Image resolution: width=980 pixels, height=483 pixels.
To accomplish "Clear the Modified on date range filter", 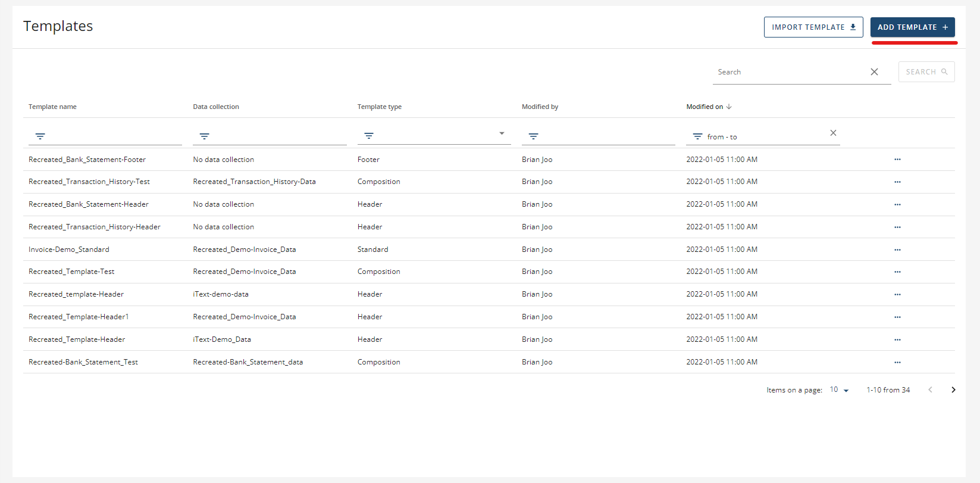I will click(x=833, y=133).
